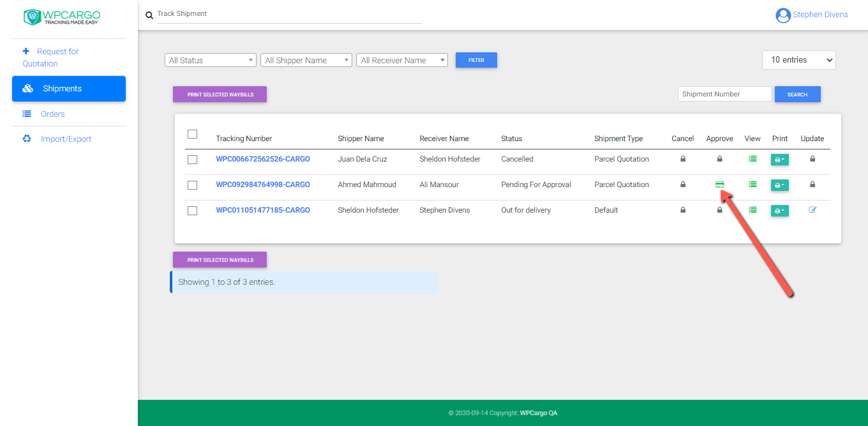Click the blue SEARCH button

click(x=798, y=95)
